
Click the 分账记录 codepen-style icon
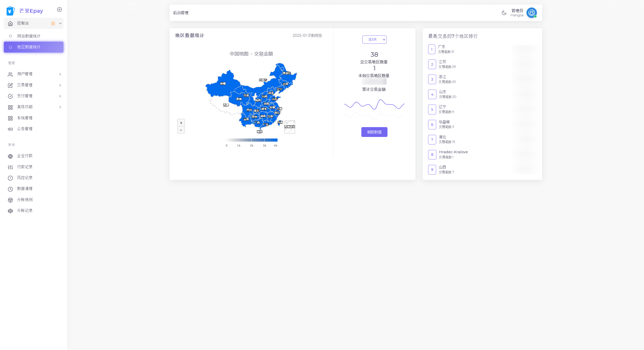(10, 211)
